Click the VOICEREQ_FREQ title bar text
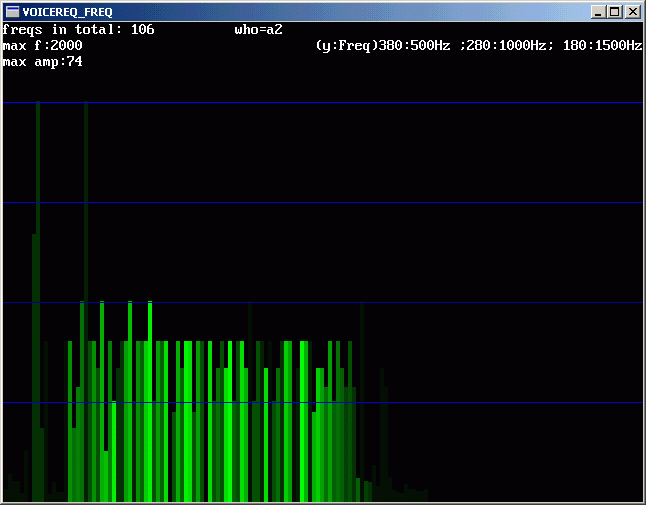Image resolution: width=646 pixels, height=505 pixels. pos(67,12)
